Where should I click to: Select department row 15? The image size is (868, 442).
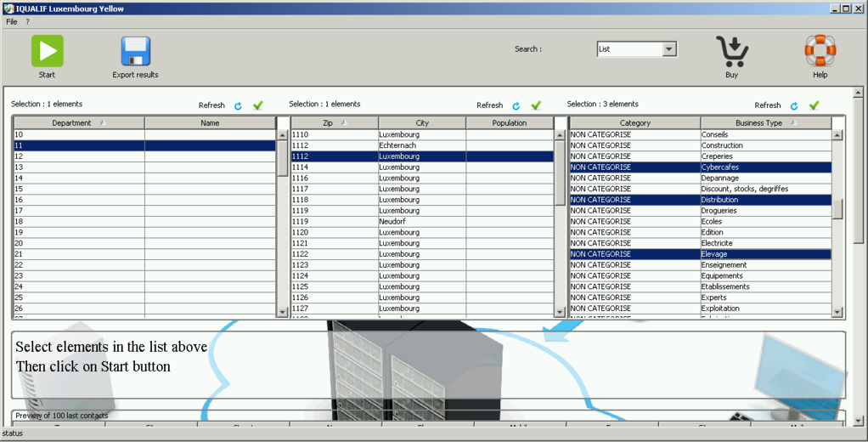pyautogui.click(x=144, y=189)
